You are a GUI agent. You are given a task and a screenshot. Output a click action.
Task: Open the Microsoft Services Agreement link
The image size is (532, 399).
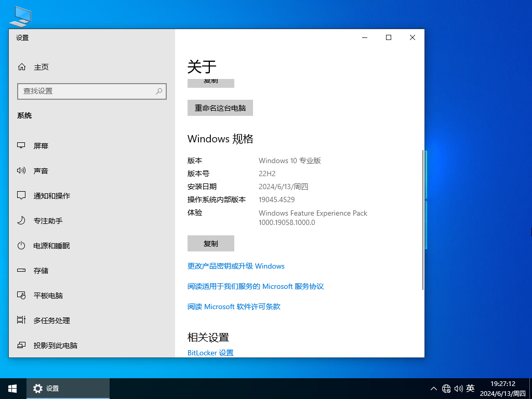(x=255, y=286)
